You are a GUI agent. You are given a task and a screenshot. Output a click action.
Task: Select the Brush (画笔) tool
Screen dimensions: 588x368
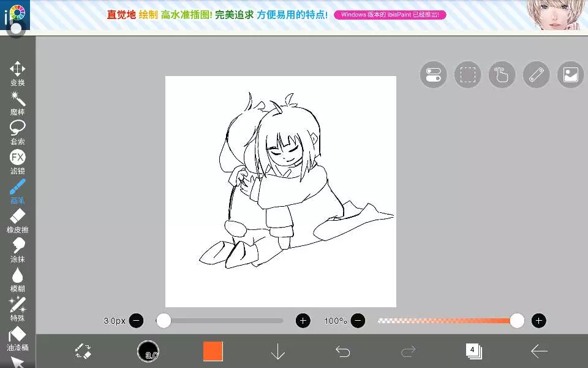[x=18, y=191]
